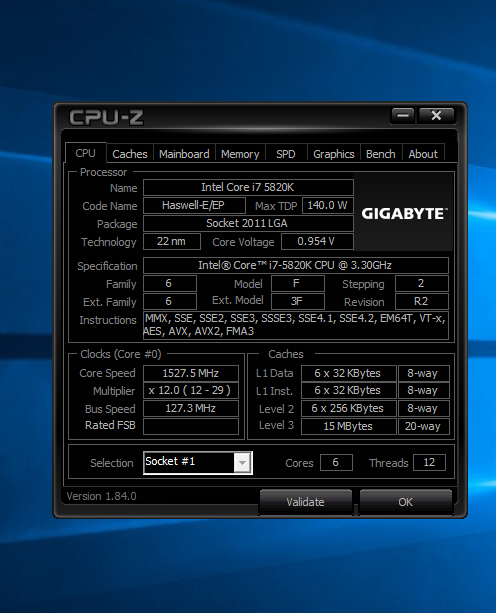The width and height of the screenshot is (496, 613).
Task: Click the Level 2 8-way associativity value
Action: (x=423, y=409)
